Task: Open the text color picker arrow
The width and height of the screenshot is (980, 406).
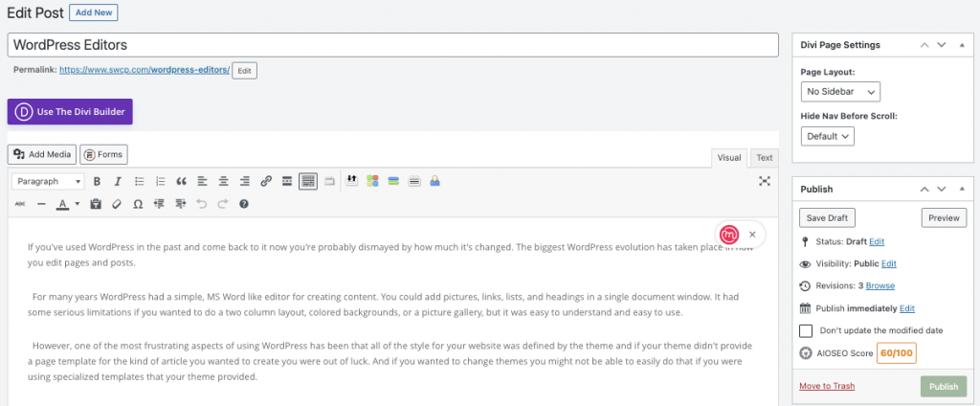Action: [77, 204]
